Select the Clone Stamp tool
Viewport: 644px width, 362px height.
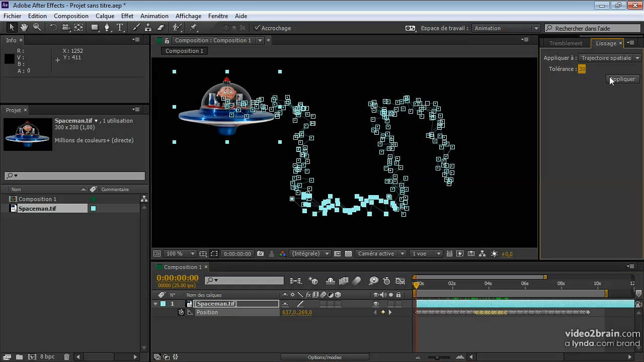148,28
